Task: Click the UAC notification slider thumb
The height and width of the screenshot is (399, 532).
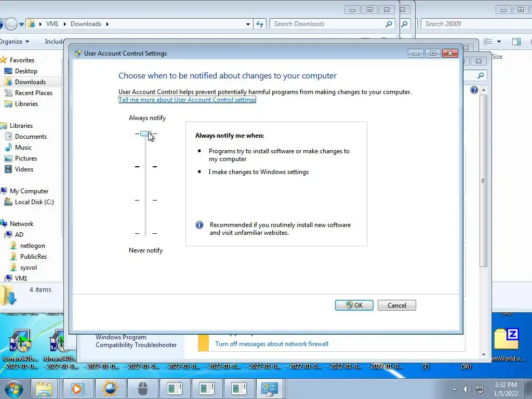Action: [145, 134]
